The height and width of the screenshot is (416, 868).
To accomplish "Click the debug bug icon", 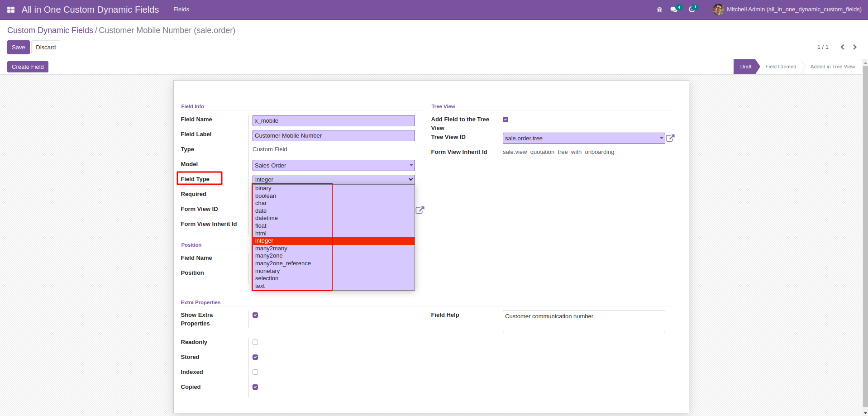I will coord(659,10).
